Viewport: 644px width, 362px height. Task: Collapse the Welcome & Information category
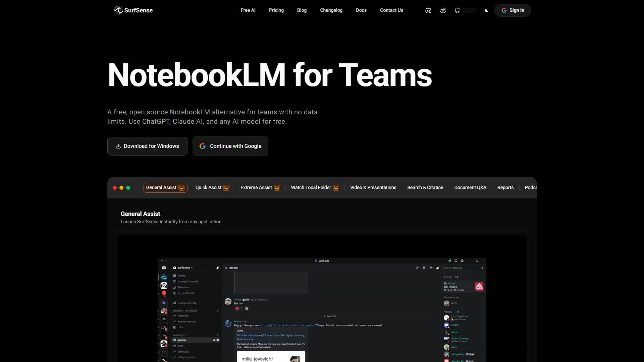click(185, 311)
